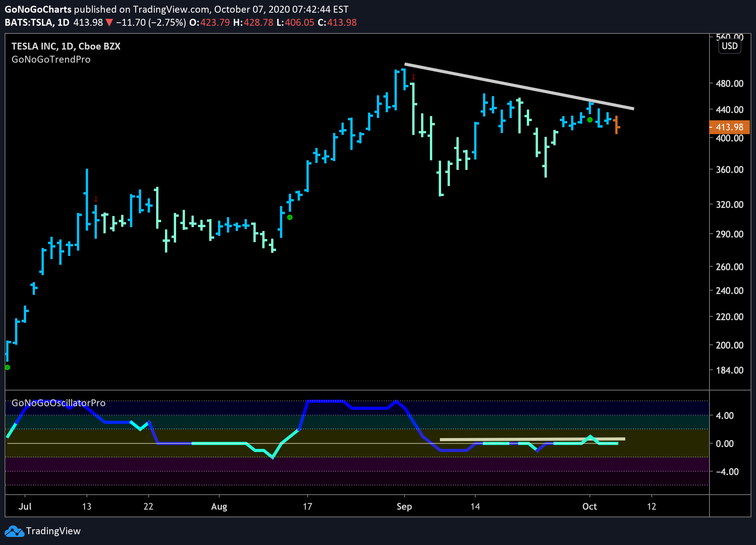The height and width of the screenshot is (545, 756).
Task: Click the TradingView cloud logo icon
Action: [x=14, y=531]
